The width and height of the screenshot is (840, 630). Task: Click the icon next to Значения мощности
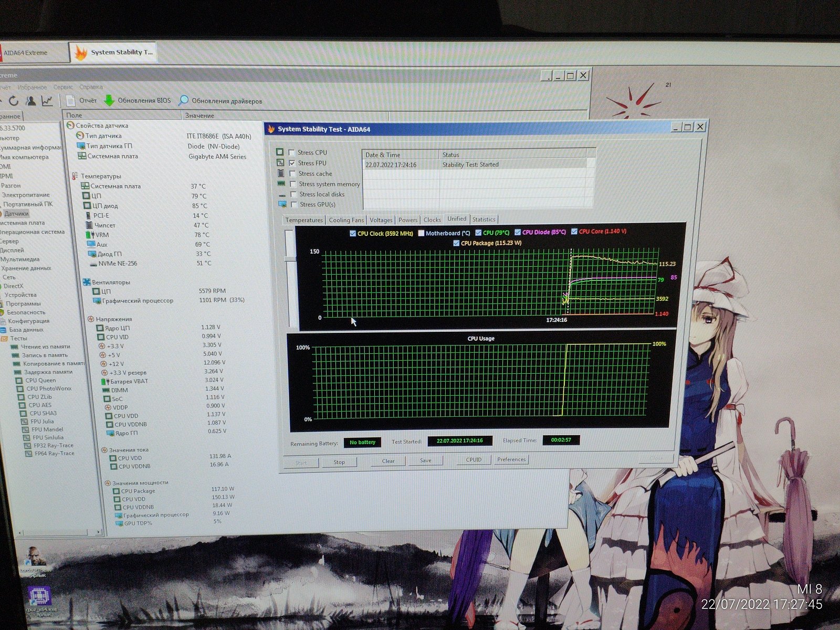pyautogui.click(x=107, y=482)
